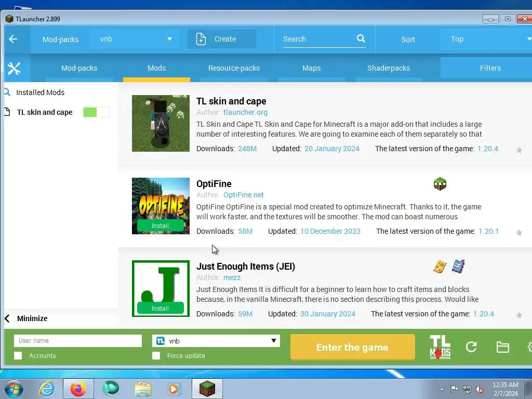
Task: Switch to the Maps tab
Action: [311, 68]
